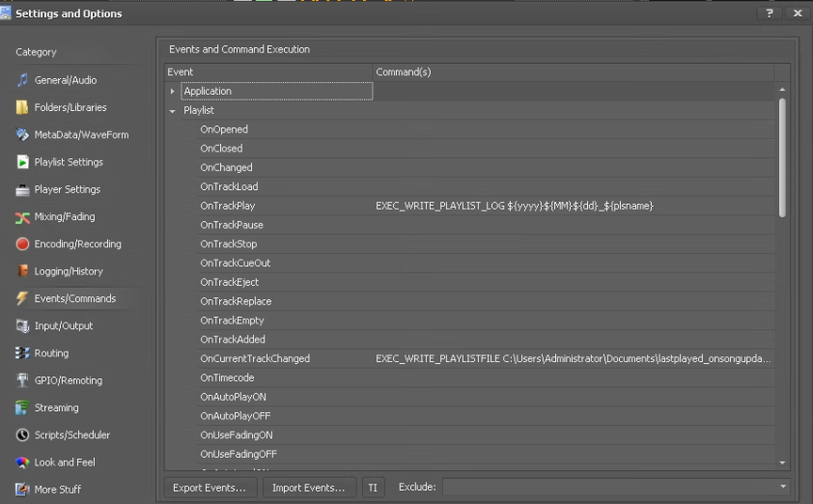Click the Settings and Options title icon

[x=5, y=13]
